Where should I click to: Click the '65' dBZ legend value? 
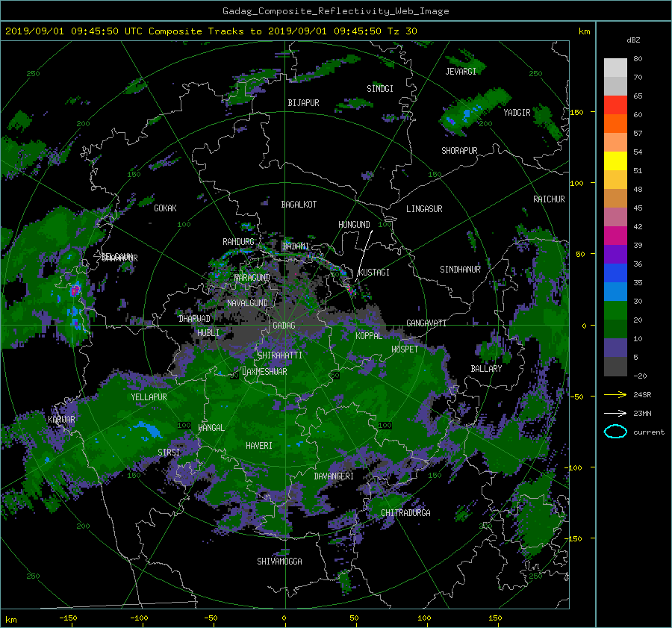[638, 96]
